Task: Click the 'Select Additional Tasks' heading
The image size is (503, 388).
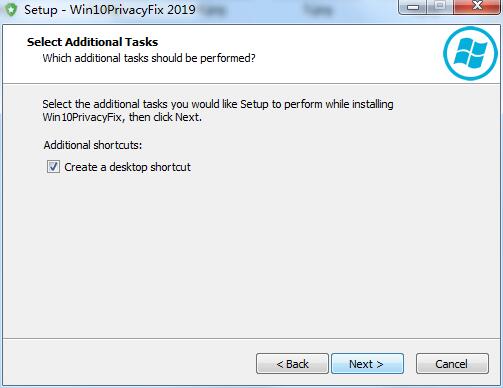Action: [x=92, y=42]
